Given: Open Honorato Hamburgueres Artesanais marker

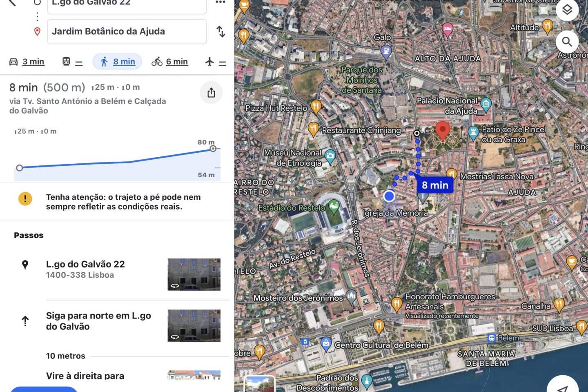Looking at the screenshot, I should pos(396,305).
